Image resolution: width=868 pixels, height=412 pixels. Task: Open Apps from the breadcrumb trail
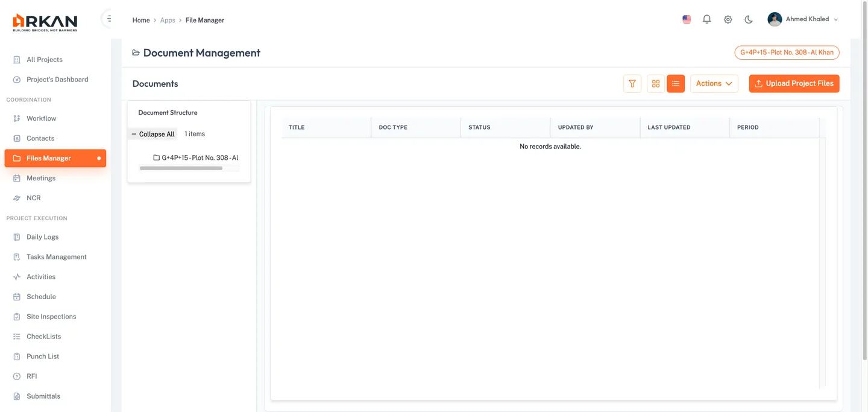(x=168, y=20)
